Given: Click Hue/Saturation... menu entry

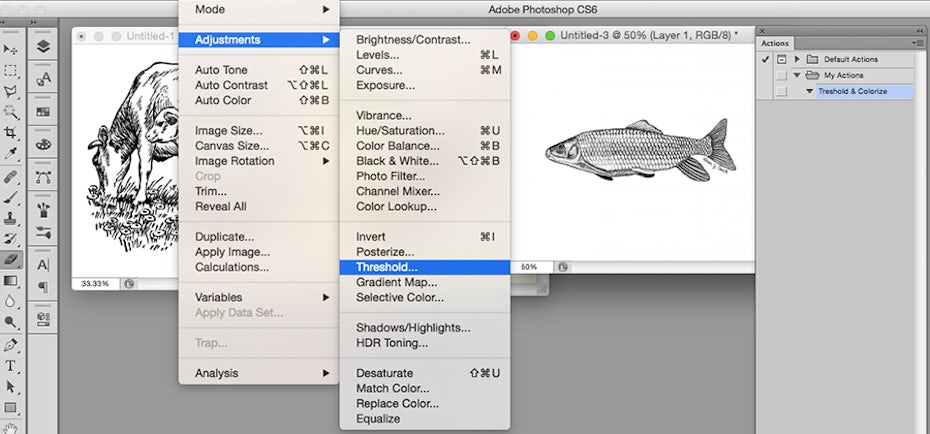Looking at the screenshot, I should pyautogui.click(x=400, y=130).
